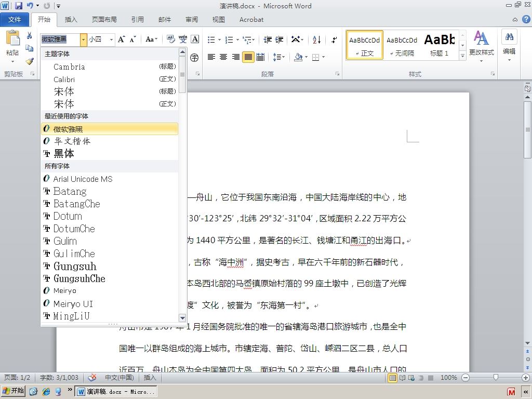Click the McAfee red M tray icon
Viewport: 532px width, 399px height.
point(511,392)
